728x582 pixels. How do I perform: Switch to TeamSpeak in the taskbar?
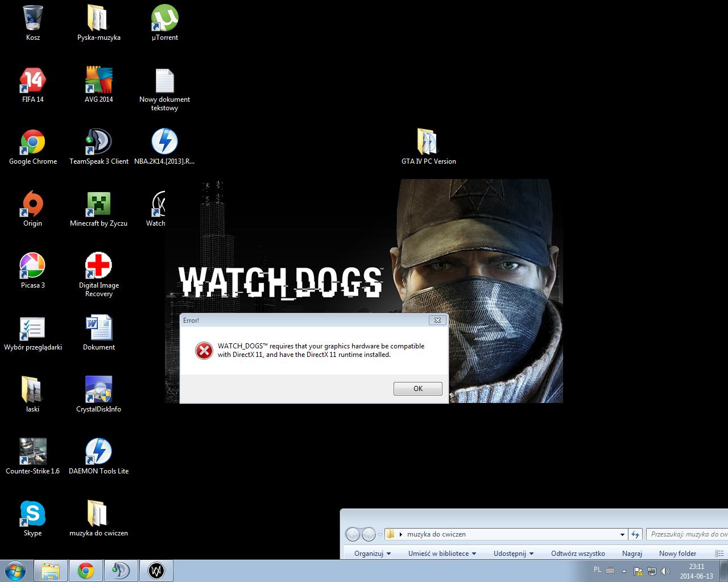click(121, 571)
